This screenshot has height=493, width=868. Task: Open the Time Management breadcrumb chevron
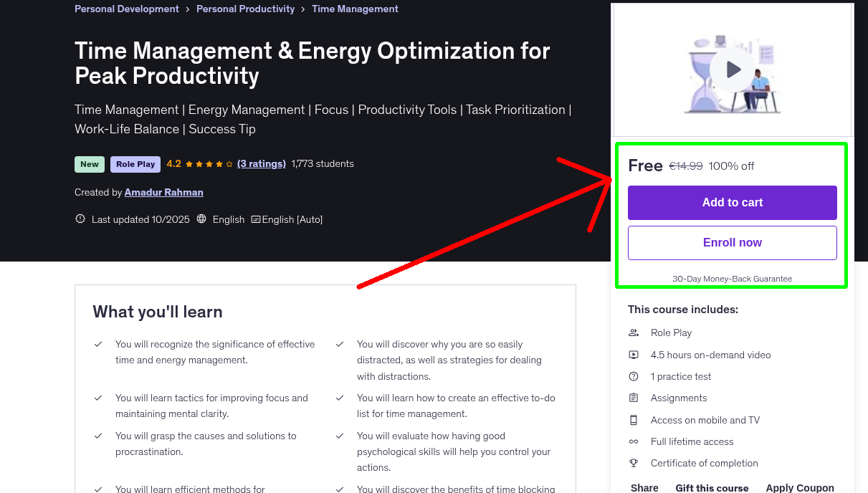click(304, 9)
